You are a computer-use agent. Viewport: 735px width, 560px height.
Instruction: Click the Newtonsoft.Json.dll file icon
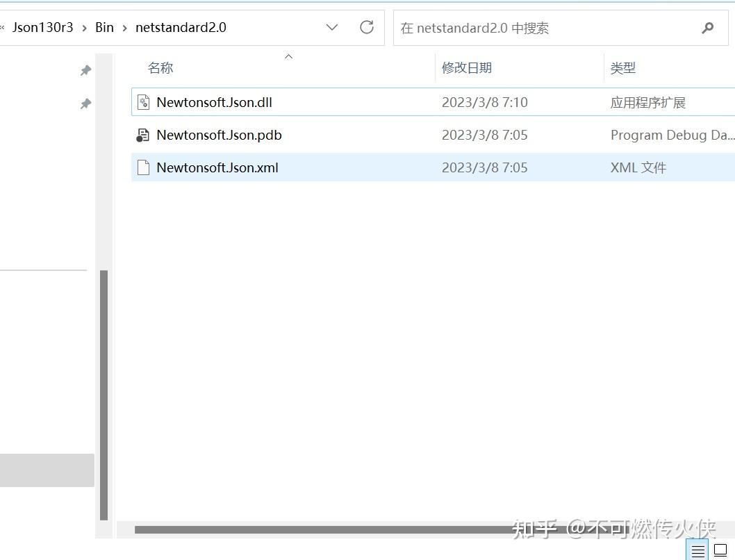click(143, 101)
